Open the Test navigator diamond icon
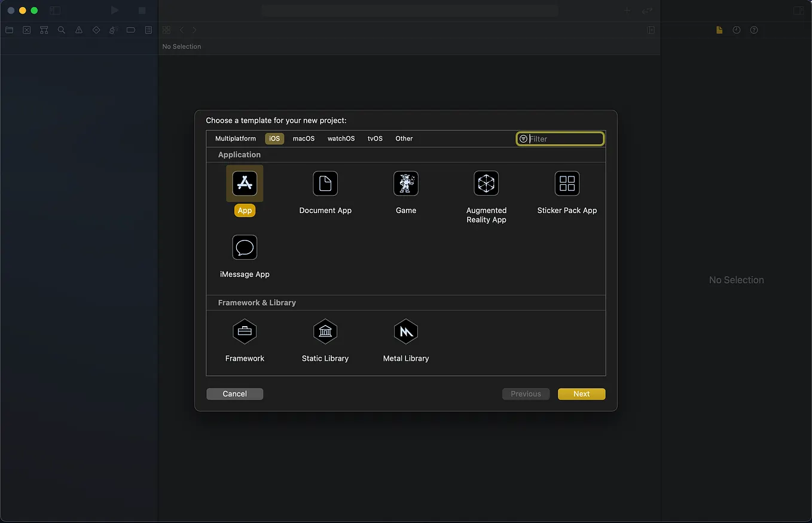The width and height of the screenshot is (812, 523). pos(96,30)
